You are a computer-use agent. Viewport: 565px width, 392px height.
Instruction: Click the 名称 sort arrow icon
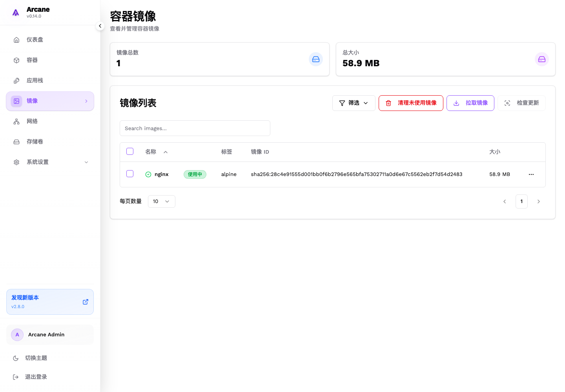[166, 152]
